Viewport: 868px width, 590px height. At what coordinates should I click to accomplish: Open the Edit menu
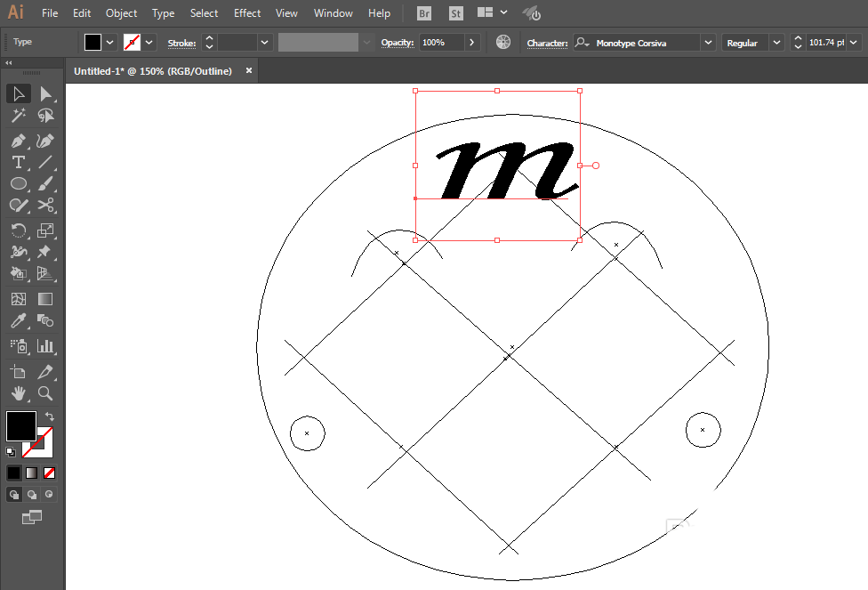click(82, 12)
